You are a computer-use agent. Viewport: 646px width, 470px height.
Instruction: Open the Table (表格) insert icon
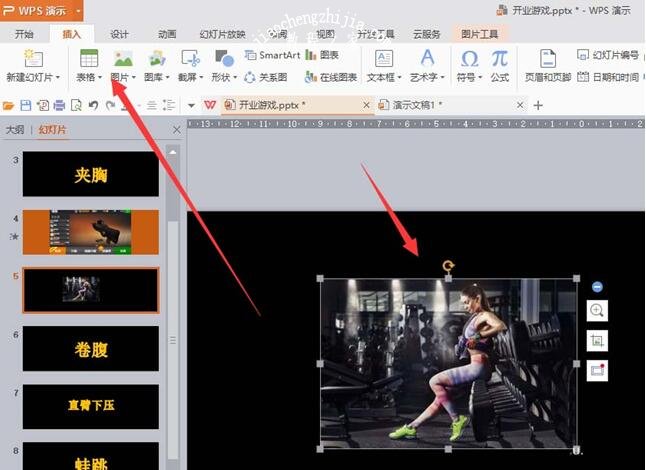(x=89, y=58)
